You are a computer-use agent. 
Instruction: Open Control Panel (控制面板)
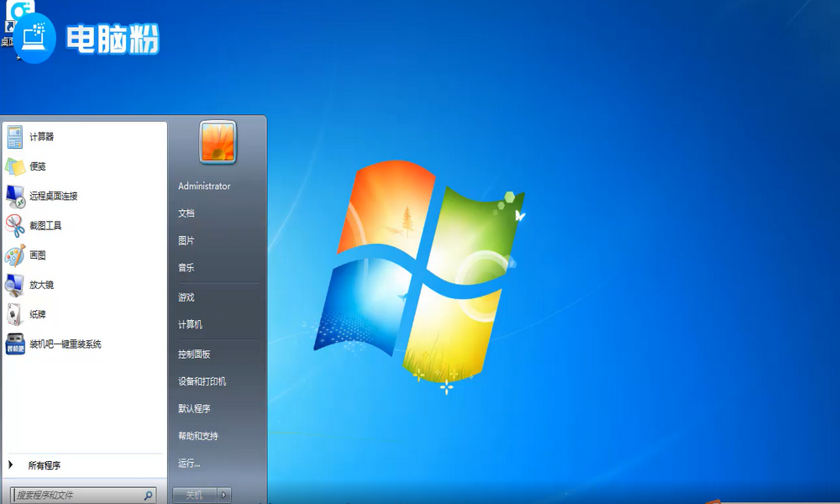[194, 354]
